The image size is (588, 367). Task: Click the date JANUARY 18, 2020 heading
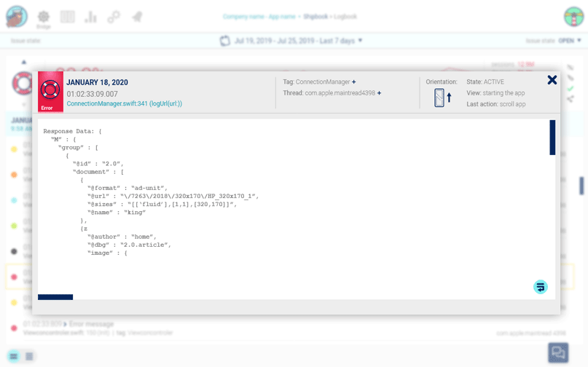coord(97,82)
